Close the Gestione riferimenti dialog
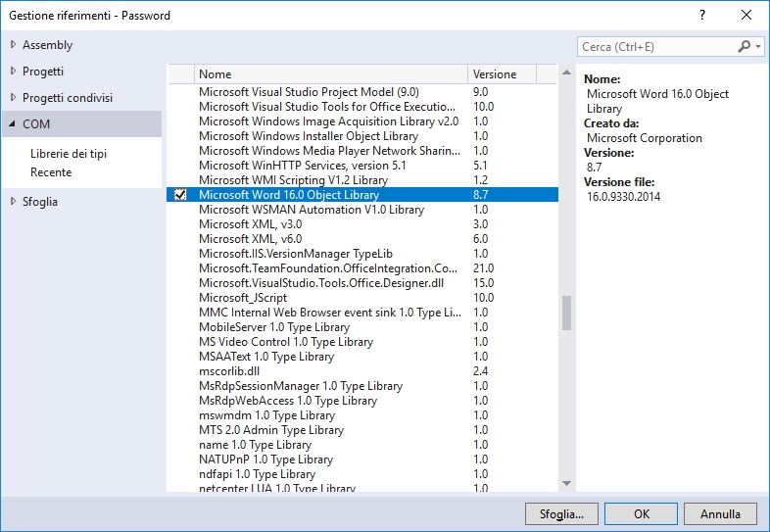Screen dimensions: 770x532 [746, 16]
